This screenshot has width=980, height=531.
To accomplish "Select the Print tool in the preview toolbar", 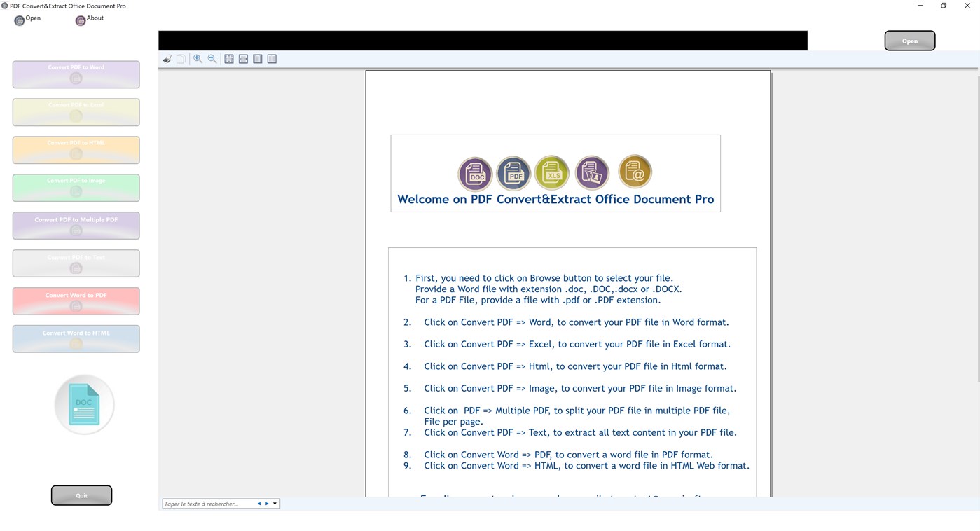I will pos(167,58).
